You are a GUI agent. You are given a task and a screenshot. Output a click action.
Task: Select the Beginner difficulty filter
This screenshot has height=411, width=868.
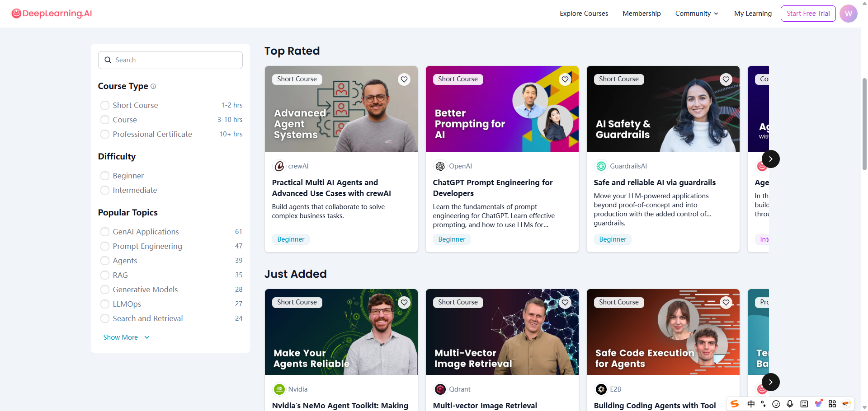click(105, 176)
